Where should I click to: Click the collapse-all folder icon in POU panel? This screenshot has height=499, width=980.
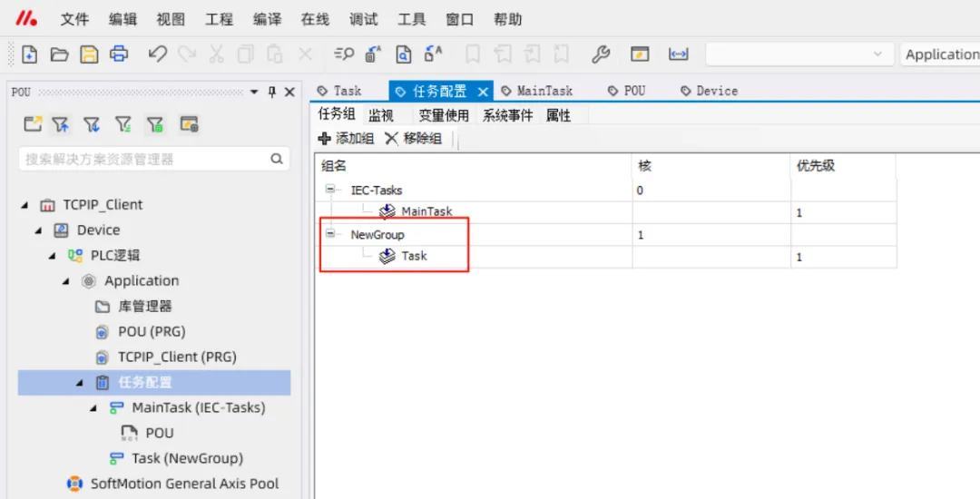(33, 123)
